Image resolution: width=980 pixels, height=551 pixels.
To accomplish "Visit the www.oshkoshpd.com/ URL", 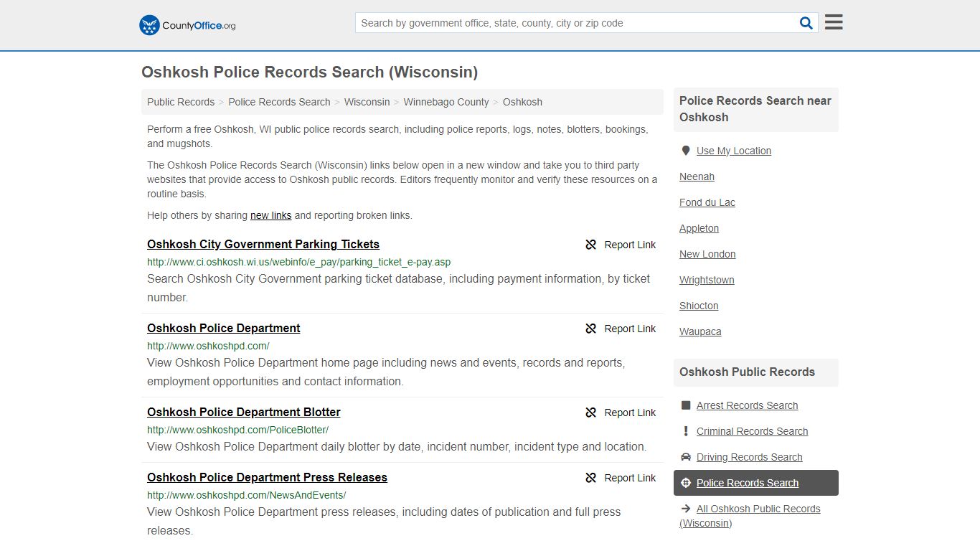I will click(x=208, y=346).
